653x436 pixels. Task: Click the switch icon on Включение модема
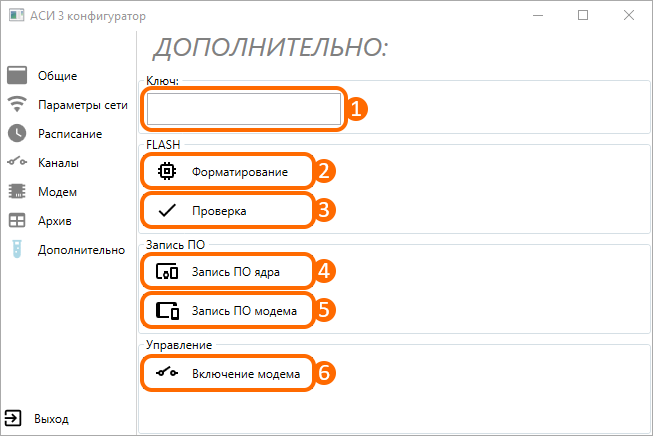coord(167,372)
